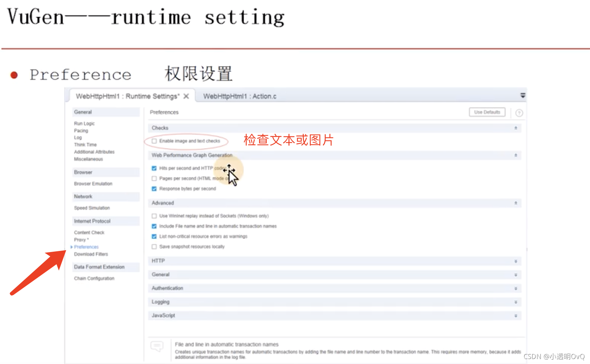Expand the HTTP section

tap(516, 261)
